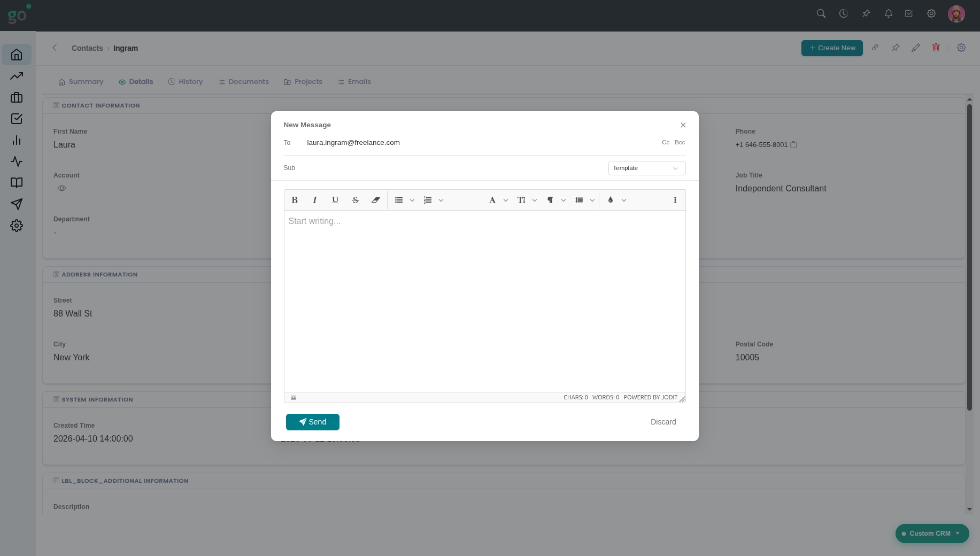This screenshot has height=556, width=980.
Task: Toggle bold formatting in editor toolbar
Action: tap(295, 200)
